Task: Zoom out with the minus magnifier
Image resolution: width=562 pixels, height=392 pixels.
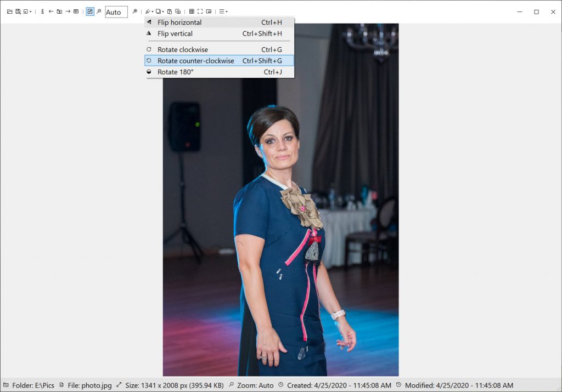Action: click(99, 12)
